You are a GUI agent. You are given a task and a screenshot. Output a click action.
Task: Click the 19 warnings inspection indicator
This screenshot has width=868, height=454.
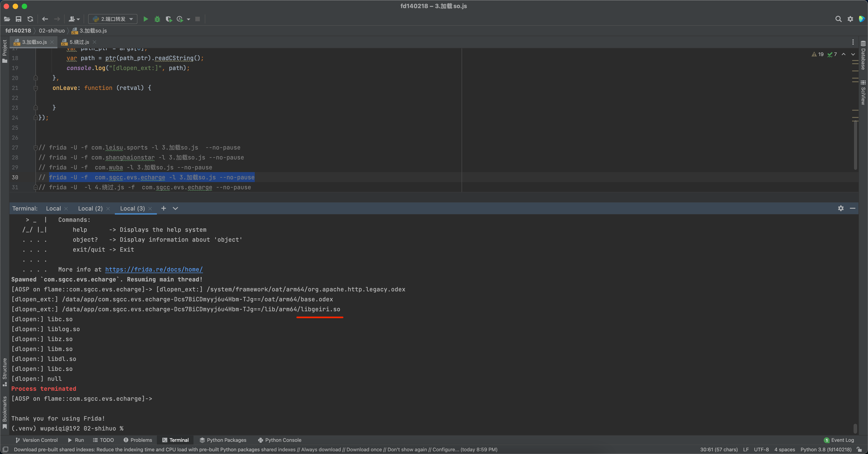tap(818, 54)
